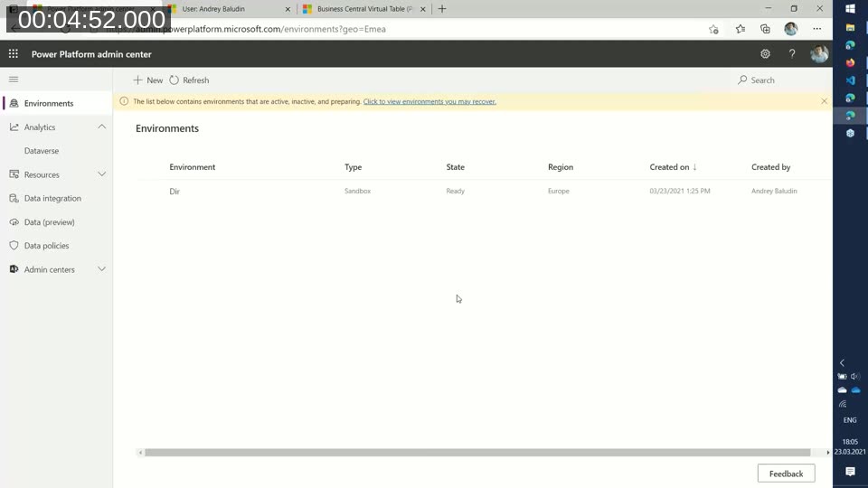Open Data policies in sidebar
This screenshot has width=868, height=488.
tap(46, 246)
